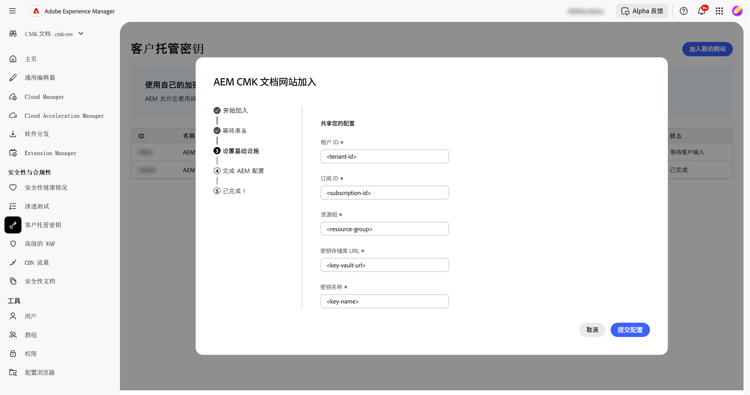Click the 共享您的配置 section heading

[x=338, y=123]
